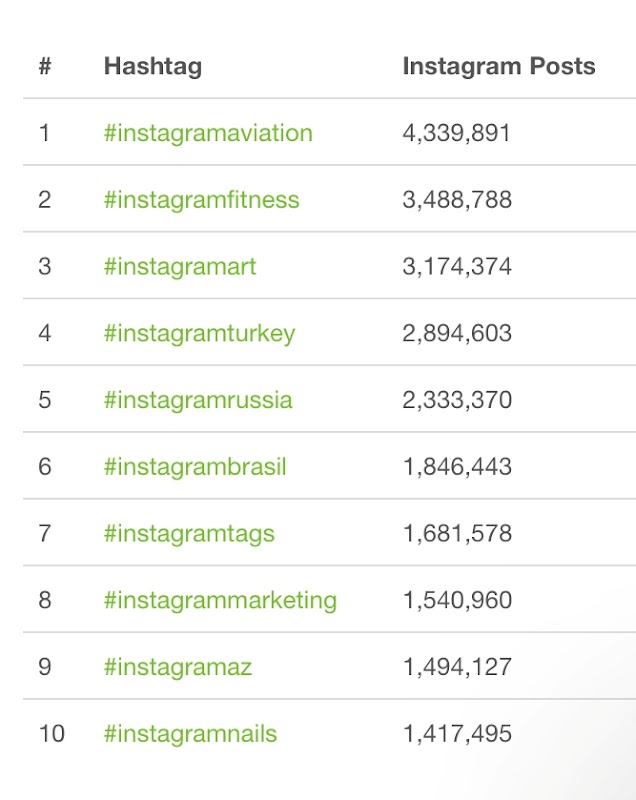Click the 1,417,495 post count cell
Screen dimensions: 636x800
coord(457,734)
